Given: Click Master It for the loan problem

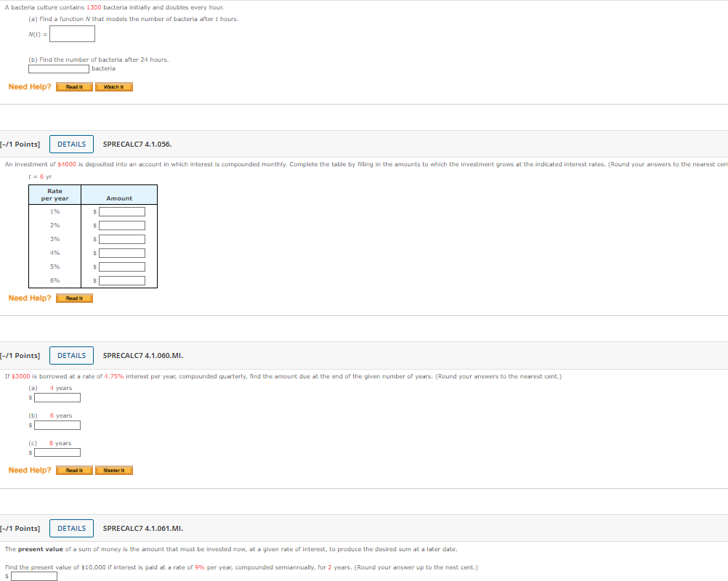Looking at the screenshot, I should [114, 471].
